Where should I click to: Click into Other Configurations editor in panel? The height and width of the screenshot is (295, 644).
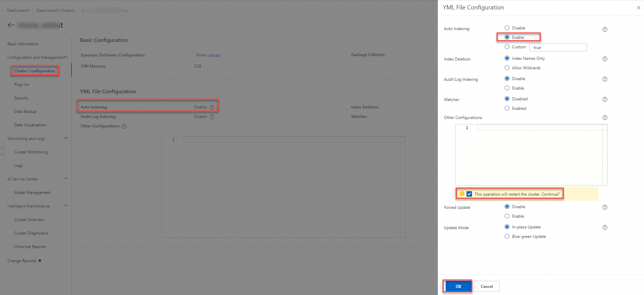[x=531, y=155]
